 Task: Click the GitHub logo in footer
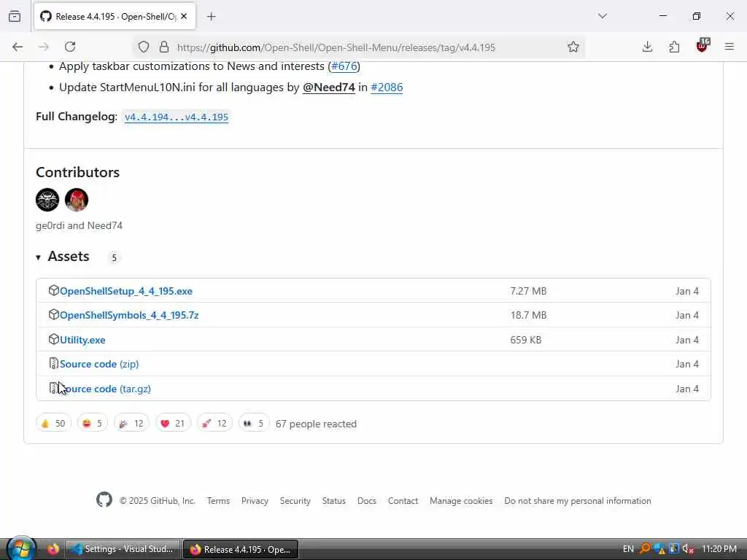click(x=104, y=500)
